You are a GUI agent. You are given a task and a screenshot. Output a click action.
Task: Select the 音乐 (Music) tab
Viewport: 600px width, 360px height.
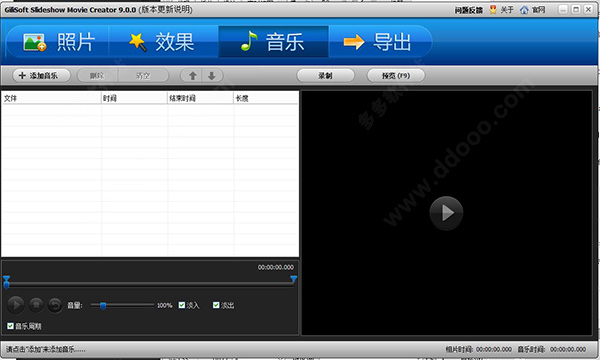click(x=273, y=42)
